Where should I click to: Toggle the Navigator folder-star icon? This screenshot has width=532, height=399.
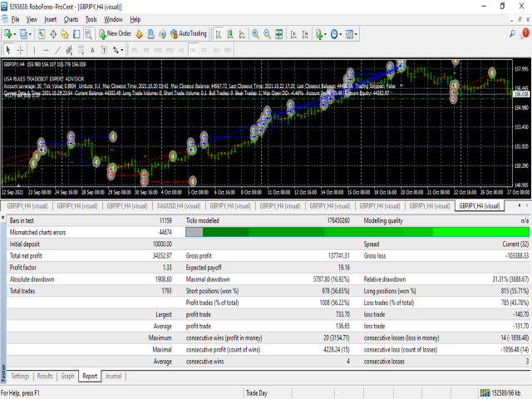pyautogui.click(x=65, y=34)
